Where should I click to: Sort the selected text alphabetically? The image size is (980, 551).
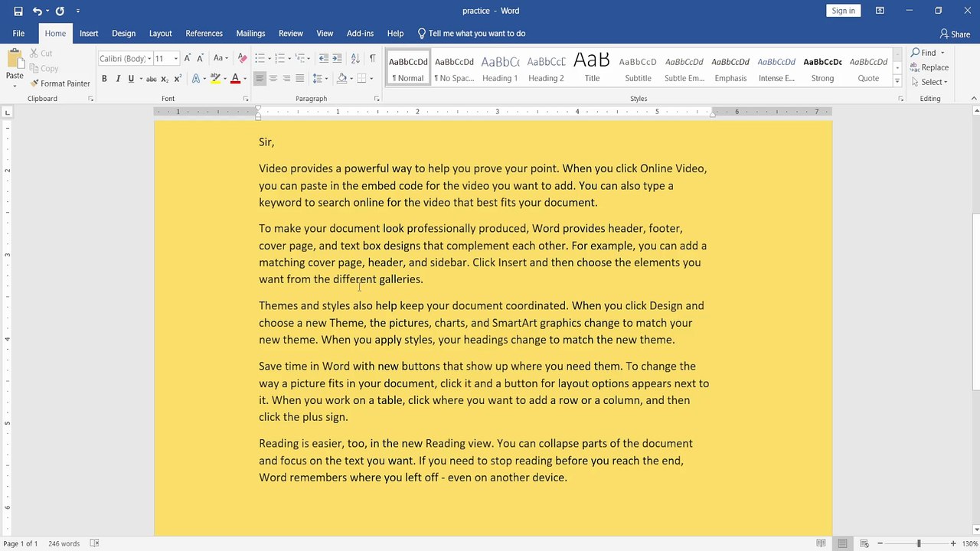355,58
